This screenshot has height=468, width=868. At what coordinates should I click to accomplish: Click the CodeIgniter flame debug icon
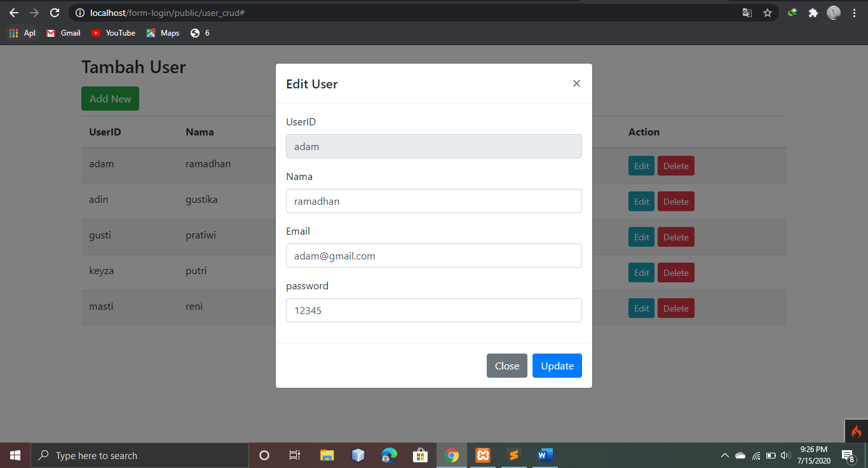coord(856,431)
